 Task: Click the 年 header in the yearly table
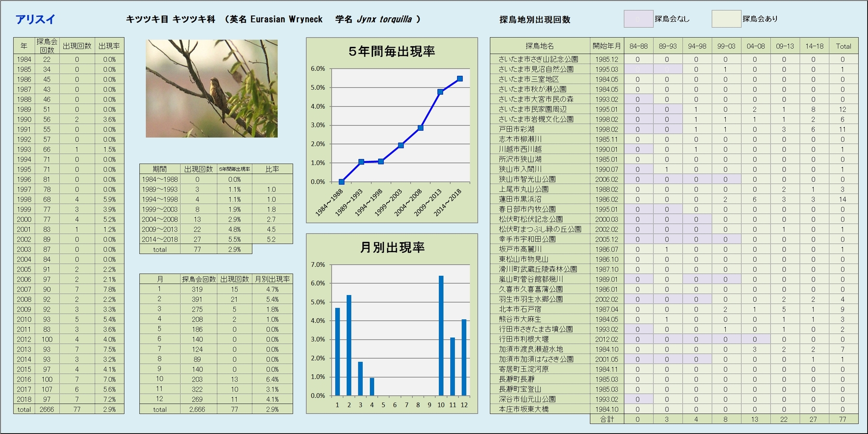(24, 46)
